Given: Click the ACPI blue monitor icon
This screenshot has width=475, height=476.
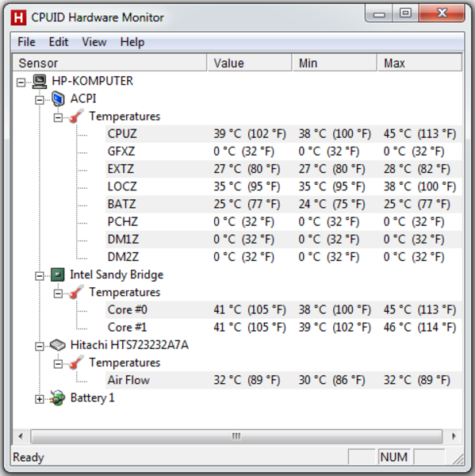Looking at the screenshot, I should pyautogui.click(x=58, y=98).
